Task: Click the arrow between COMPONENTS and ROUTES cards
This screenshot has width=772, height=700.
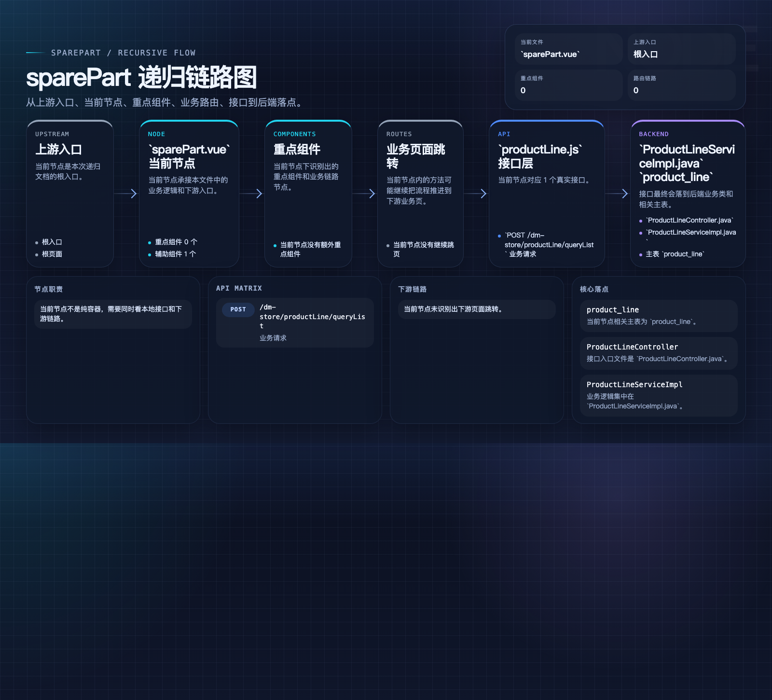Action: pos(364,194)
